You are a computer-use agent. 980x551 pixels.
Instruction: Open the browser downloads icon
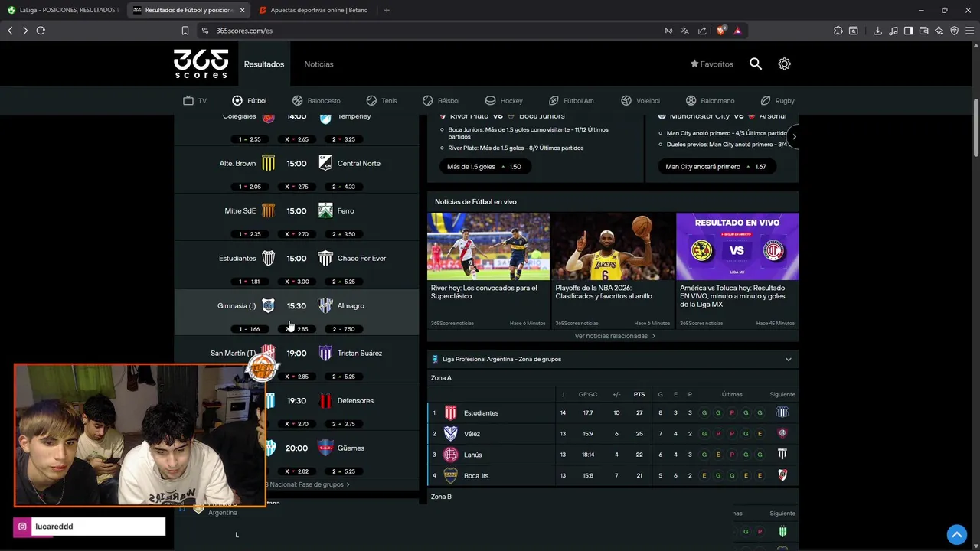[877, 31]
